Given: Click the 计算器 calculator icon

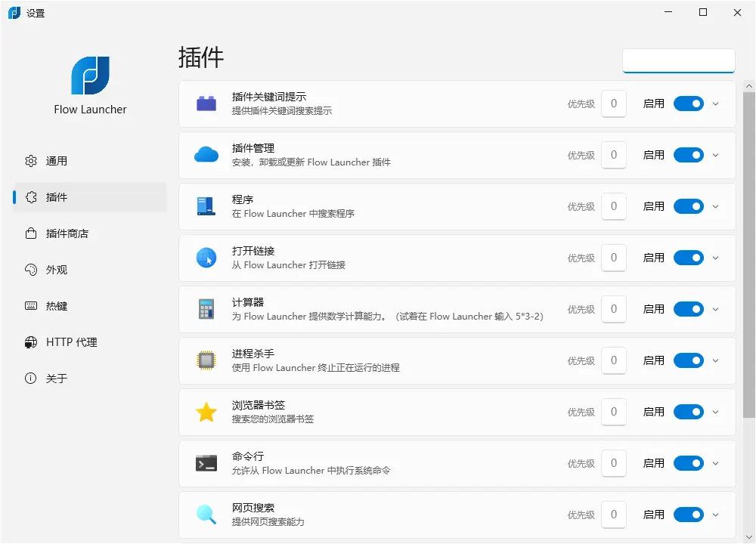Looking at the screenshot, I should [x=206, y=309].
